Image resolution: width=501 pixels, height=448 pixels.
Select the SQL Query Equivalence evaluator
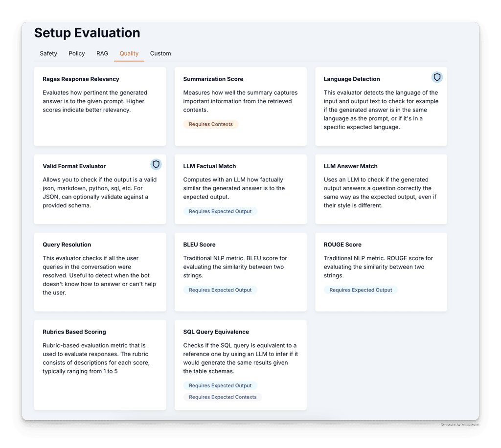point(241,365)
